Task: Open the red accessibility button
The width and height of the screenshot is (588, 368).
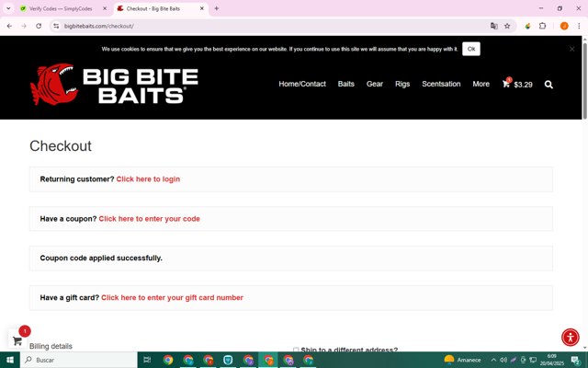Action: (x=571, y=337)
